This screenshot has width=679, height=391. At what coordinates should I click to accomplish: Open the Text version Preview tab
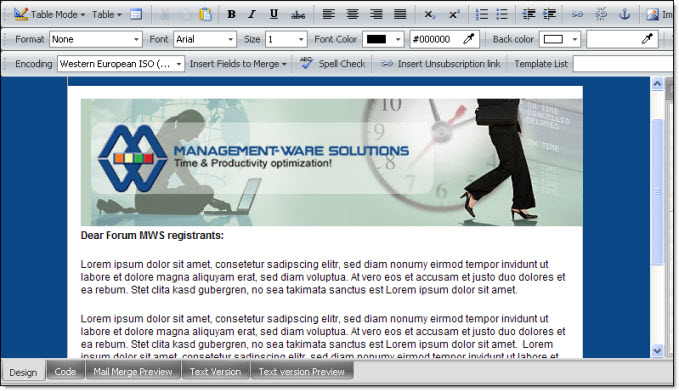tap(302, 371)
